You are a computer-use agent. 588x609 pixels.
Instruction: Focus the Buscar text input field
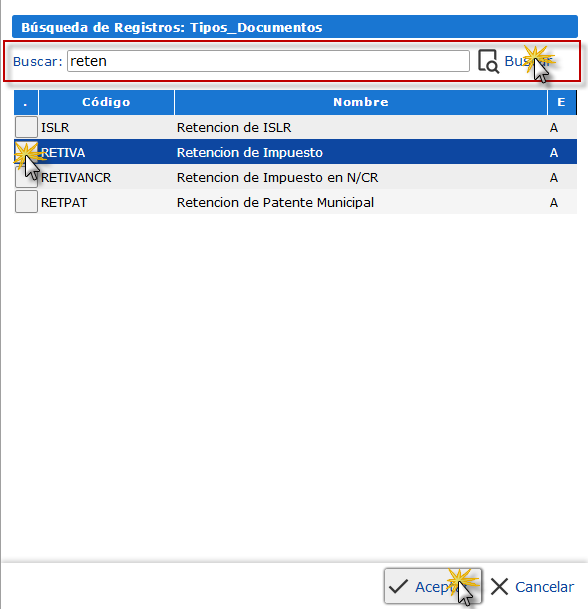coord(268,61)
